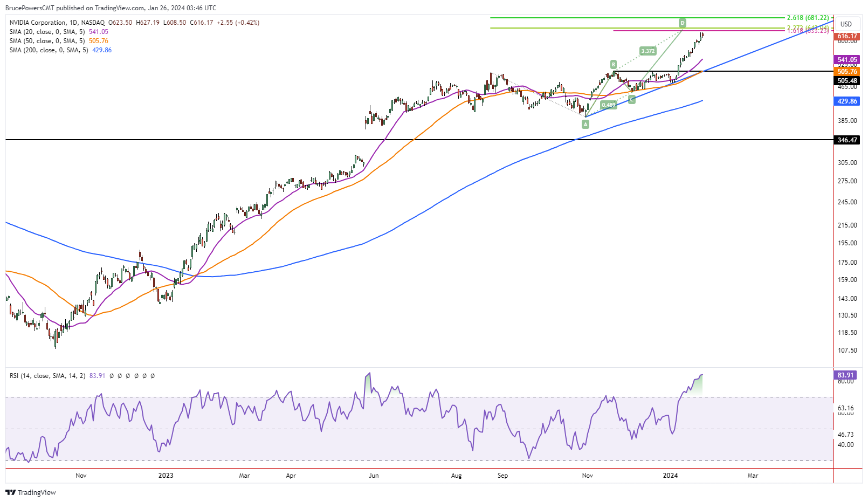Click the black 505.48 level price tag
The width and height of the screenshot is (868, 502).
pos(847,81)
